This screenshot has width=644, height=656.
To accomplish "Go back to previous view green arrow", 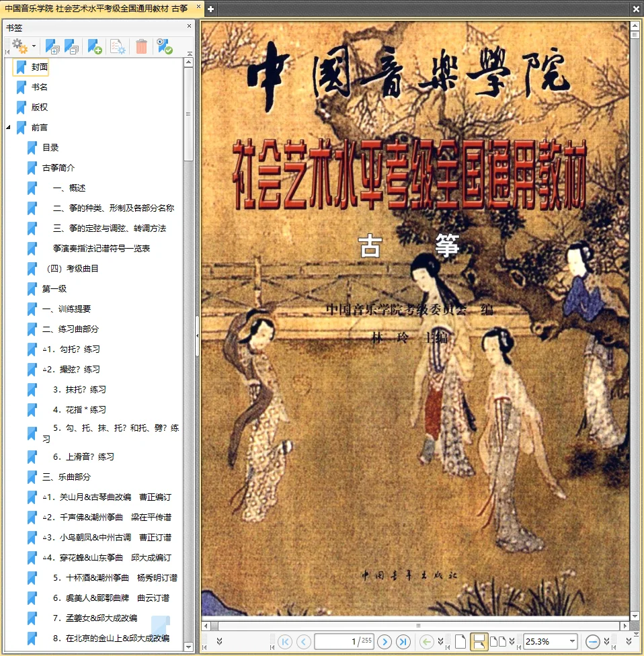I will pyautogui.click(x=426, y=641).
